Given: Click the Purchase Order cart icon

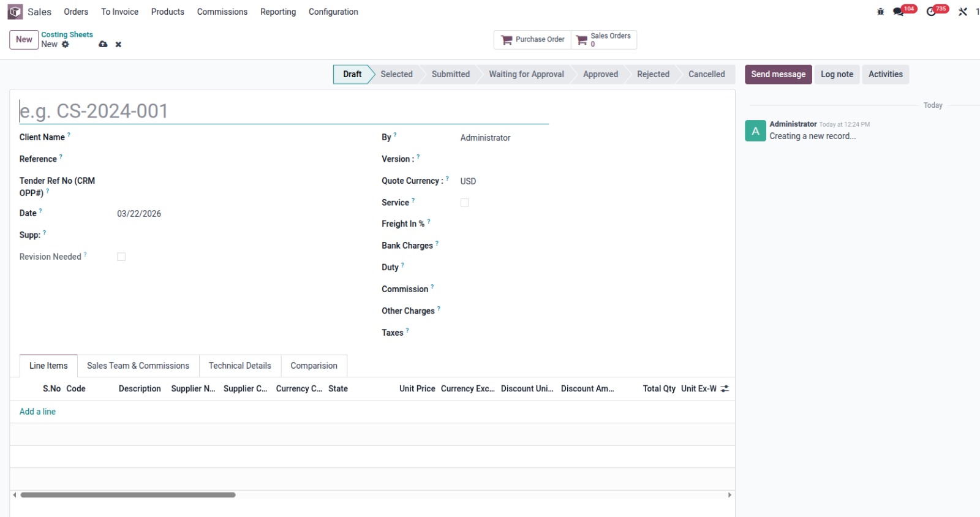Looking at the screenshot, I should [x=507, y=40].
